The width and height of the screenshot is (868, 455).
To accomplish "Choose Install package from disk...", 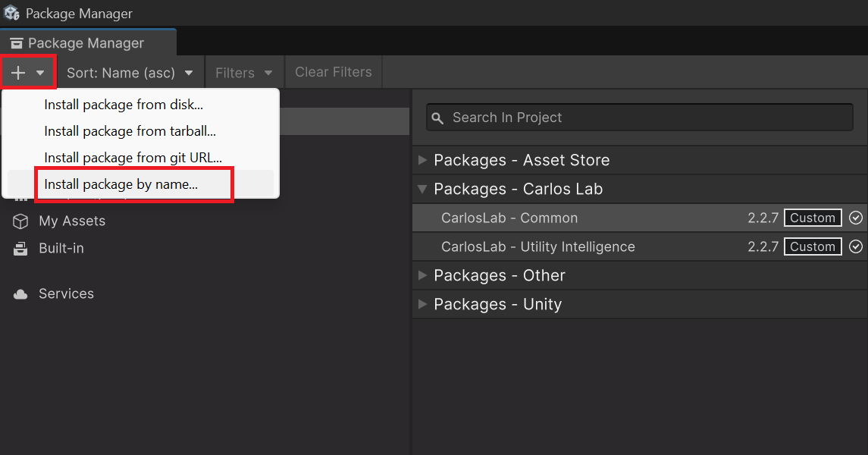I will pyautogui.click(x=140, y=105).
